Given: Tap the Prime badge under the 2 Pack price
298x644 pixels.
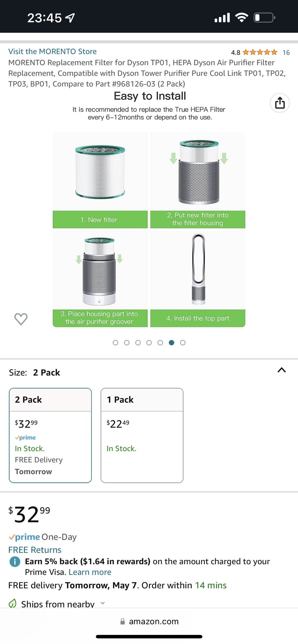Looking at the screenshot, I should (x=25, y=437).
